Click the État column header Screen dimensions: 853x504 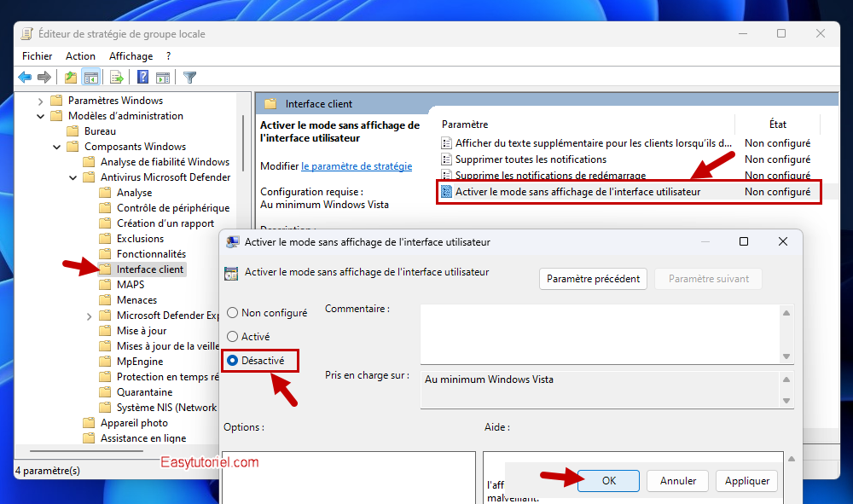point(777,125)
